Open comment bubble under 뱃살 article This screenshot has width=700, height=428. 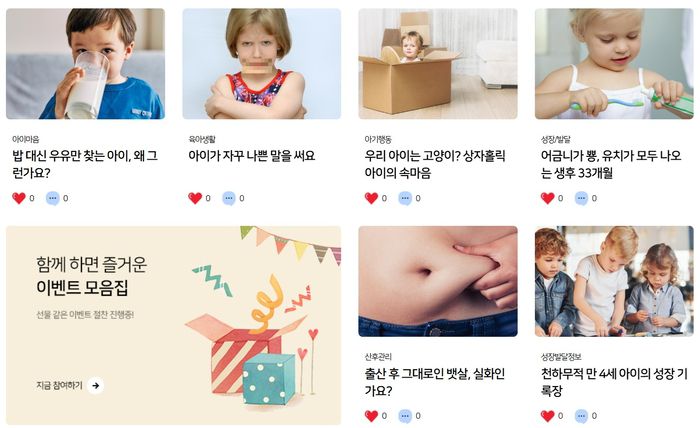click(x=405, y=416)
